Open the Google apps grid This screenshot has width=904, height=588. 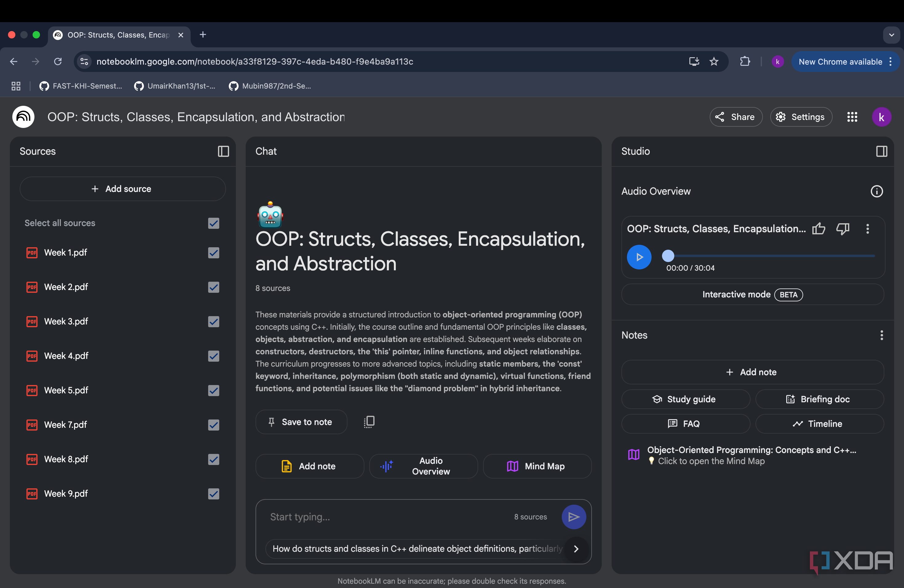pyautogui.click(x=852, y=117)
